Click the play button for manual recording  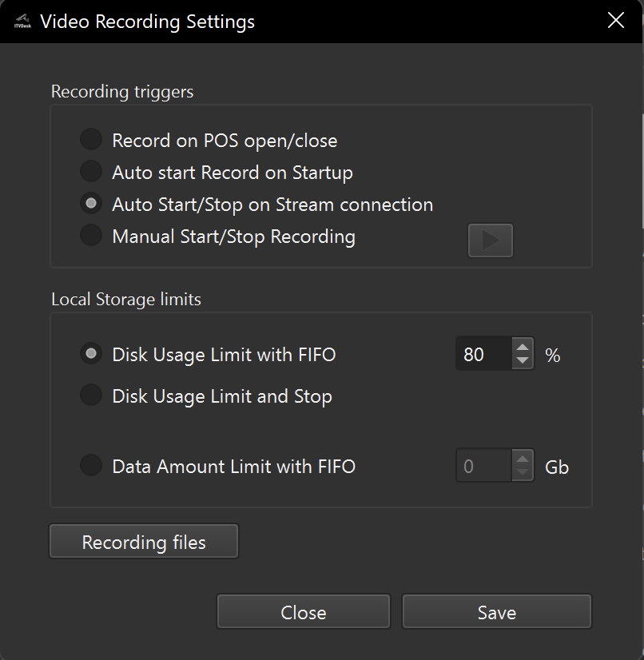click(x=490, y=241)
